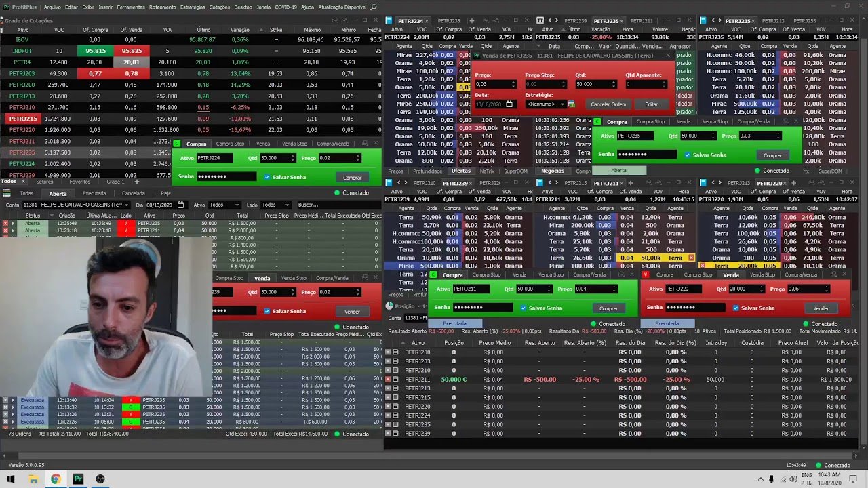Screen dimensions: 868x488
Task: Click the Comprar button for PETRJ224
Action: [352, 177]
